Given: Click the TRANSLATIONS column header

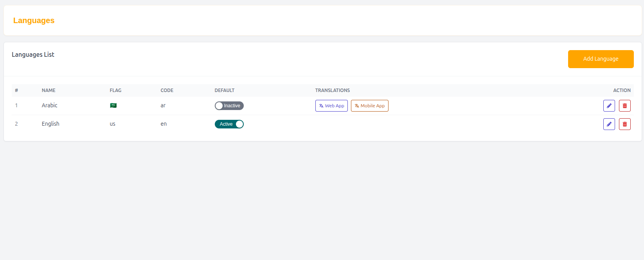Looking at the screenshot, I should [x=333, y=90].
